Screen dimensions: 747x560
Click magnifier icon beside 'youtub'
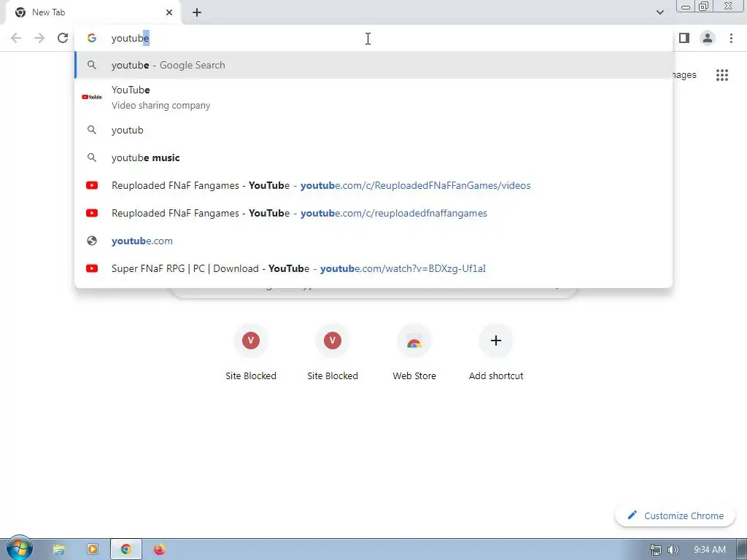click(x=91, y=130)
